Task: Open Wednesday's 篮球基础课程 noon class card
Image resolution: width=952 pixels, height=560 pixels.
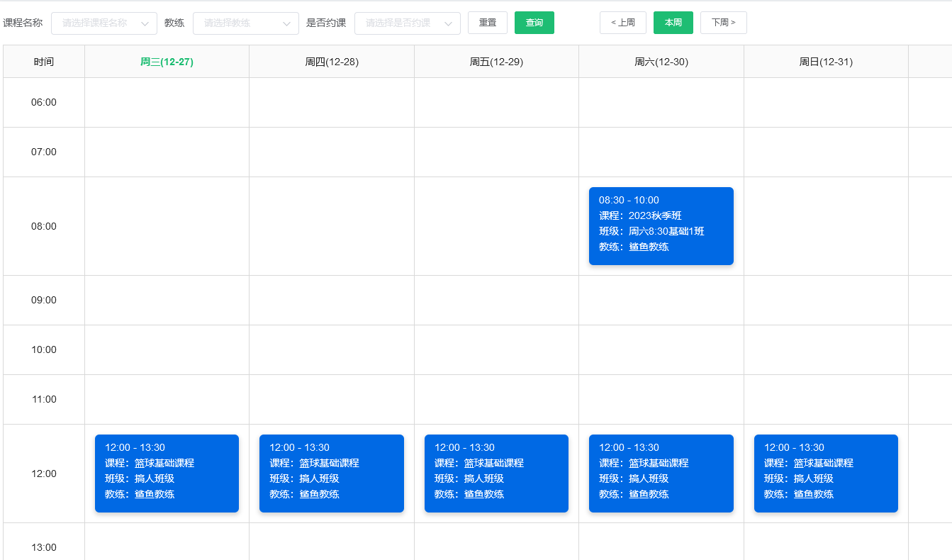Action: [167, 473]
